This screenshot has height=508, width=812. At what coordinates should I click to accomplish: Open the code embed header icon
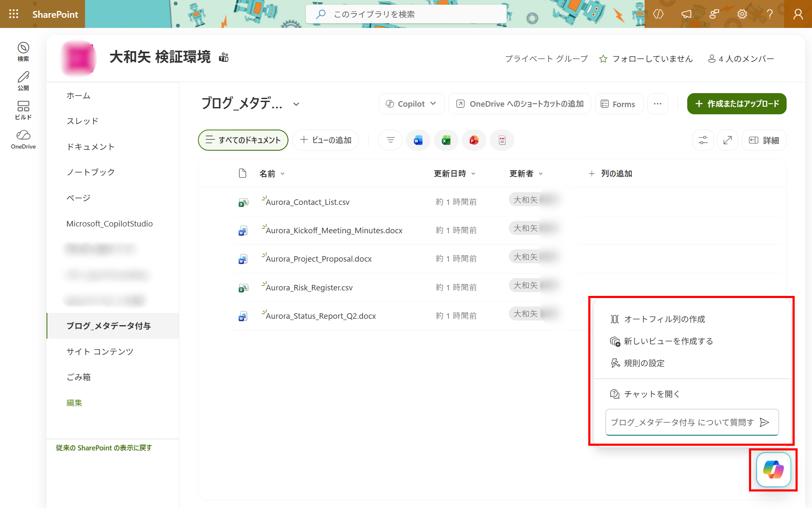(658, 14)
